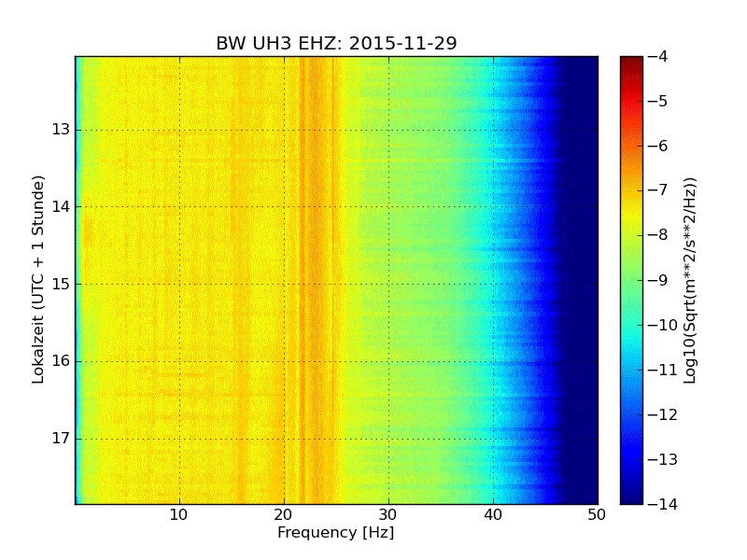Click the colorbar tick label −6
Screen dimensions: 747x560
(x=657, y=146)
